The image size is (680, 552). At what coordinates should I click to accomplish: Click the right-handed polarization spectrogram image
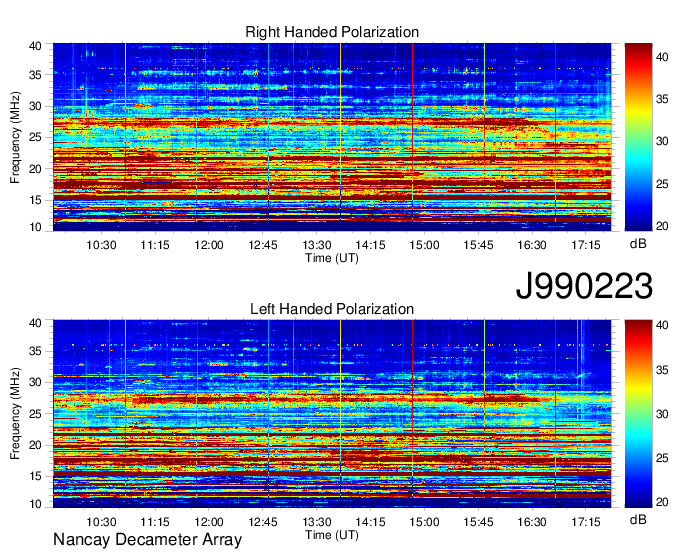[332, 137]
